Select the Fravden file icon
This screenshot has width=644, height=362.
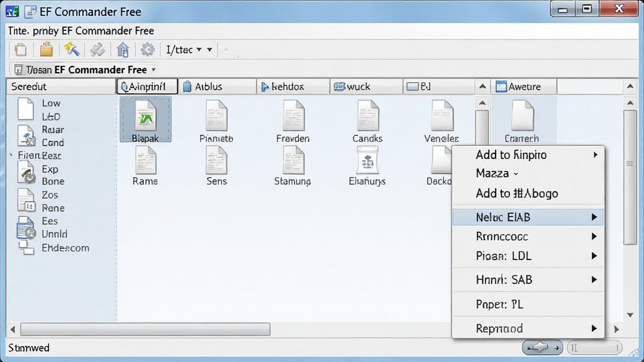tap(293, 121)
